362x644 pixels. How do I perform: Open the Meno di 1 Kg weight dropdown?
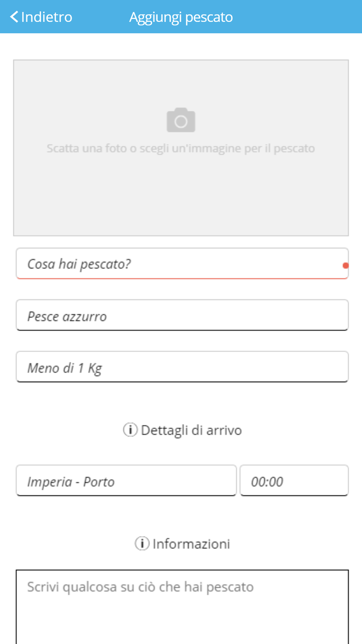(x=182, y=367)
